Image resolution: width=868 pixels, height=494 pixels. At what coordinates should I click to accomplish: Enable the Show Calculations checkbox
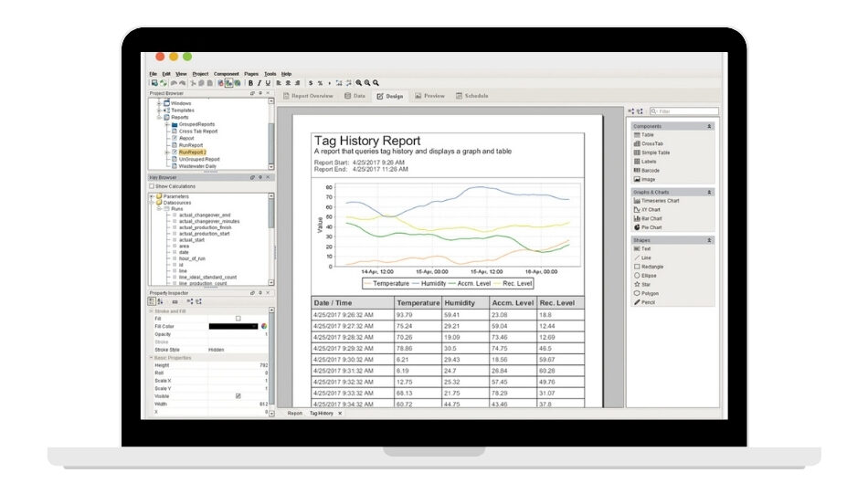pyautogui.click(x=153, y=185)
